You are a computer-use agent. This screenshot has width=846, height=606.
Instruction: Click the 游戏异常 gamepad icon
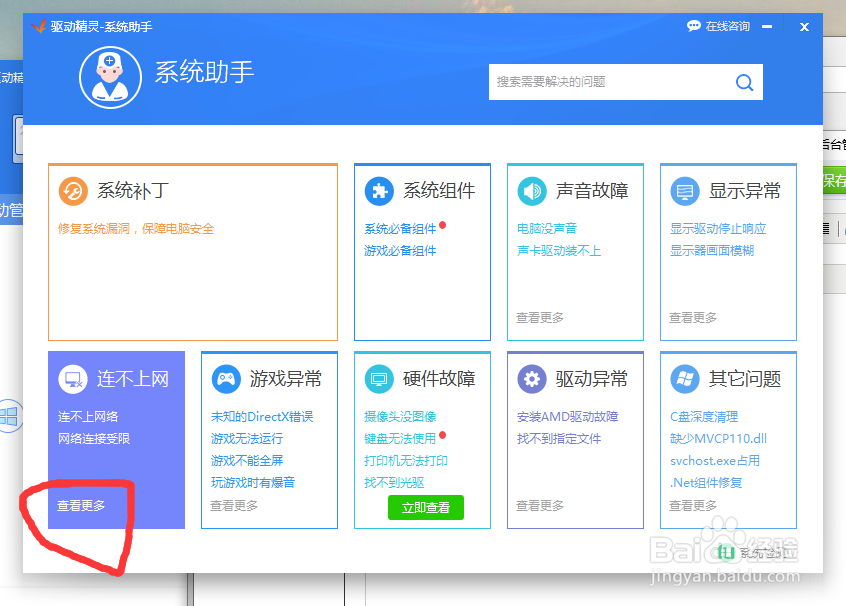click(x=227, y=379)
